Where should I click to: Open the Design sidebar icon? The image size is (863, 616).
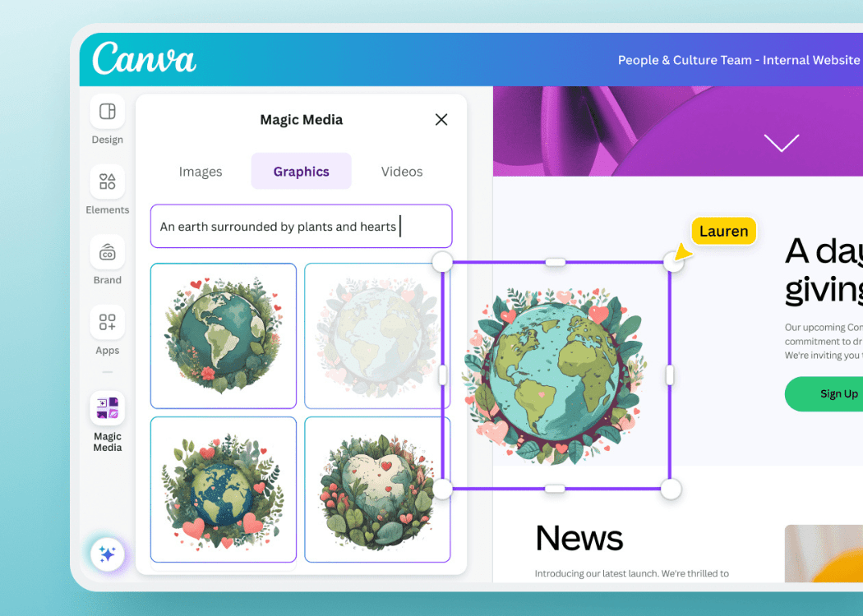(108, 112)
